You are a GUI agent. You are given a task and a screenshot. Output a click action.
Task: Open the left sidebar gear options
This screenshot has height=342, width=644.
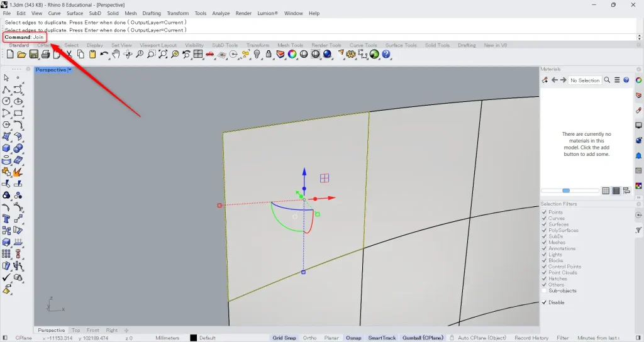(x=28, y=69)
